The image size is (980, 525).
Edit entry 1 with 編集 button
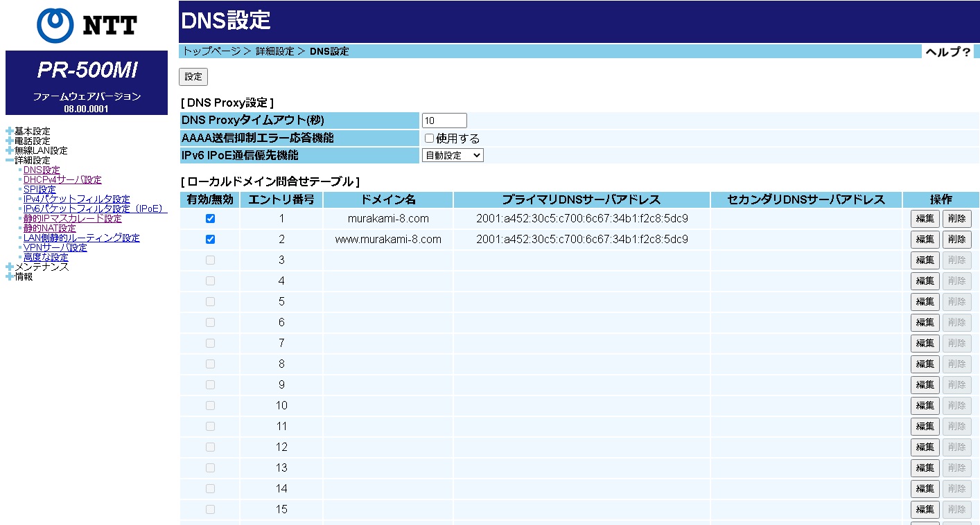point(925,219)
